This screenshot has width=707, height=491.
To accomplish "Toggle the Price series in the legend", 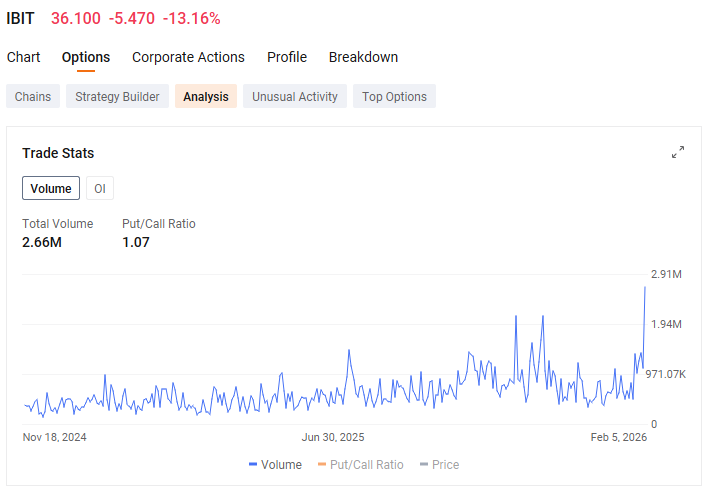I will click(439, 464).
